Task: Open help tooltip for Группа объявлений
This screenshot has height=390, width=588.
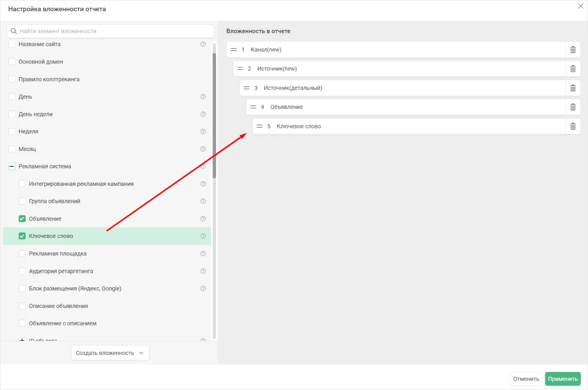Action: click(203, 201)
